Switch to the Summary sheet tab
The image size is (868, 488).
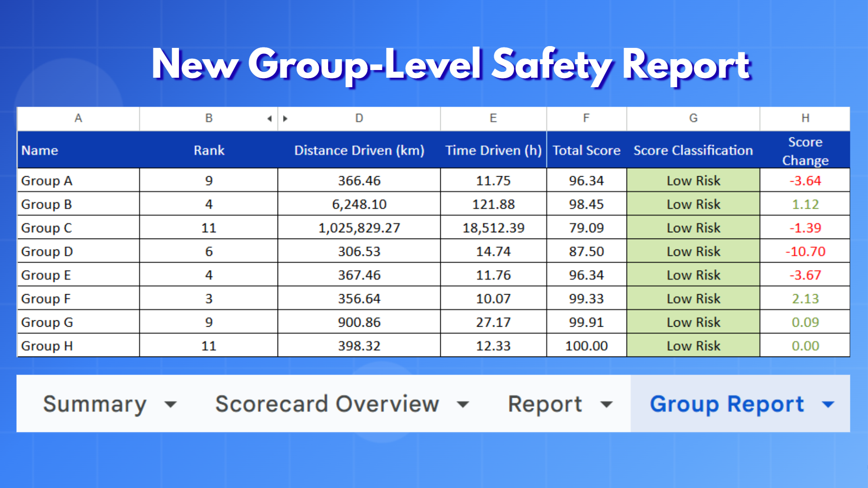coord(94,404)
